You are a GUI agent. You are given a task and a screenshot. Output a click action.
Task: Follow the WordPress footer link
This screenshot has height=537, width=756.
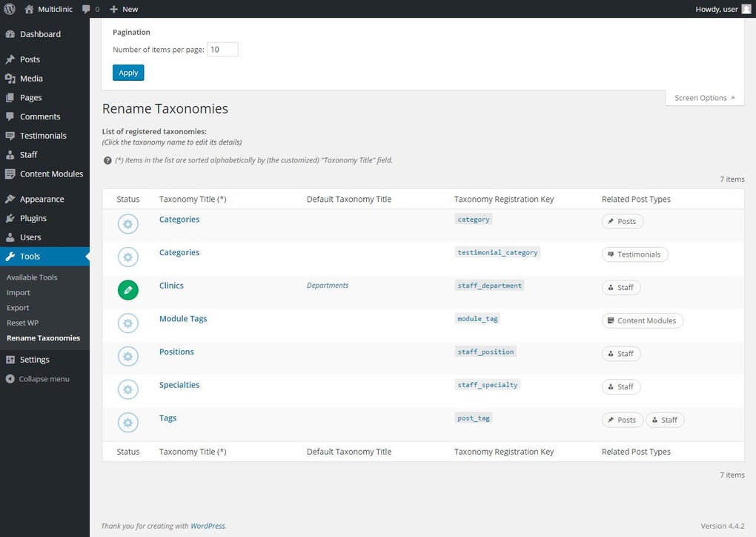[x=208, y=526]
